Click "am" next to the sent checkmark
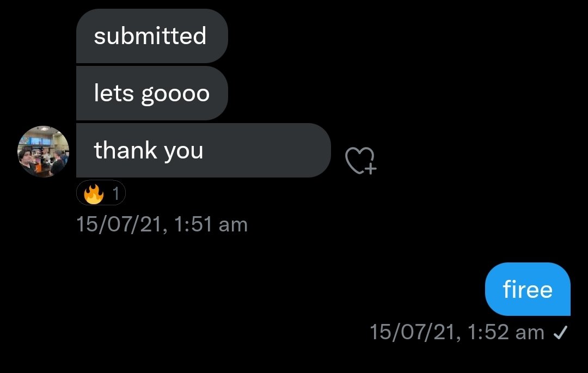The width and height of the screenshot is (588, 373). click(529, 332)
